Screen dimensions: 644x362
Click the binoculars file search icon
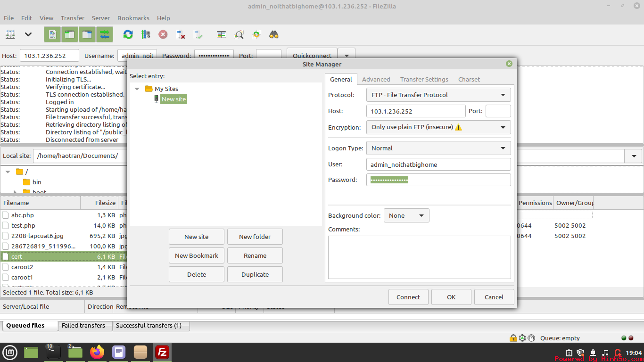tap(274, 34)
